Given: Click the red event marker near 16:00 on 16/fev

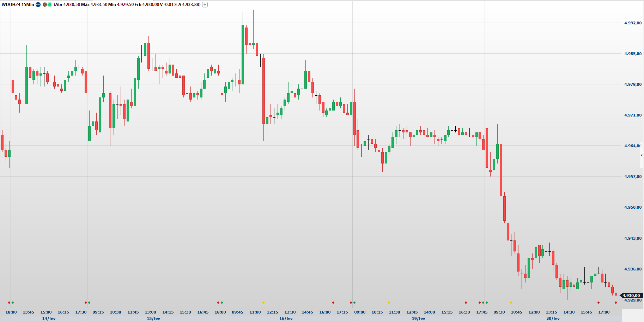Looking at the screenshot, I should [333, 303].
